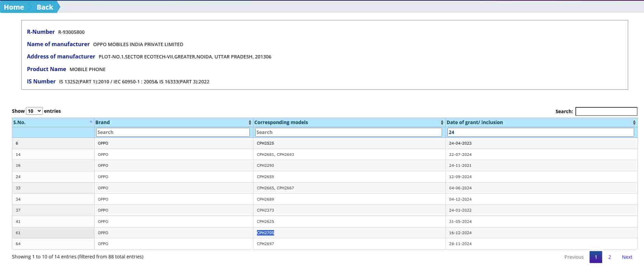Click the global Search input field
644x268 pixels.
tap(606, 111)
